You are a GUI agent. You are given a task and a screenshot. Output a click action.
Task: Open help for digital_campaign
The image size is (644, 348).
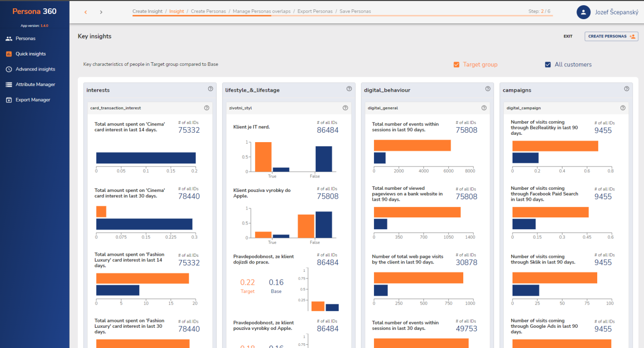[623, 108]
